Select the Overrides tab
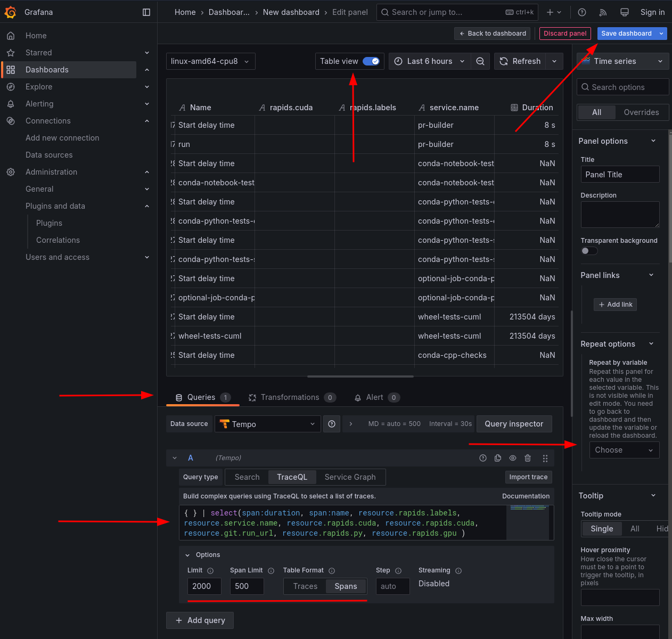Image resolution: width=672 pixels, height=639 pixels. (641, 112)
